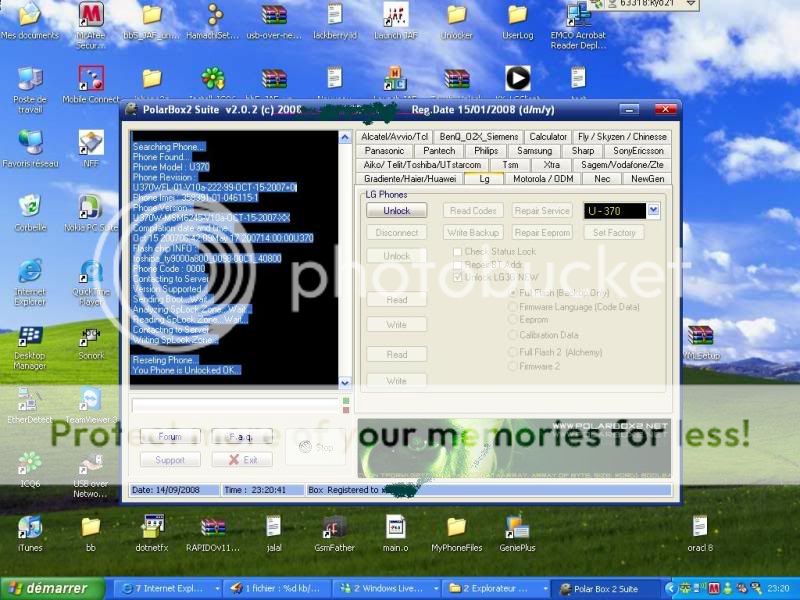Open the GsmFather desktop shortcut
The image size is (800, 600).
pos(334,534)
